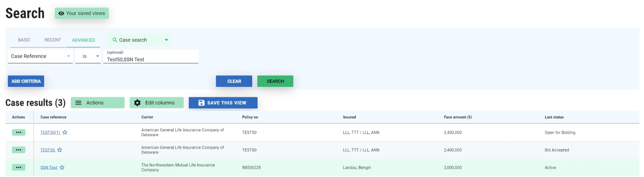Click the ellipsis button in SSN Test row

(19, 167)
